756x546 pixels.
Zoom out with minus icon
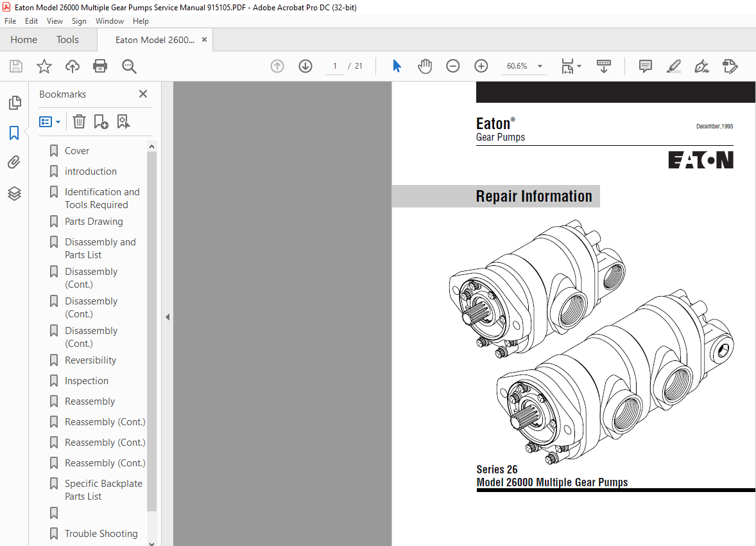tap(452, 66)
